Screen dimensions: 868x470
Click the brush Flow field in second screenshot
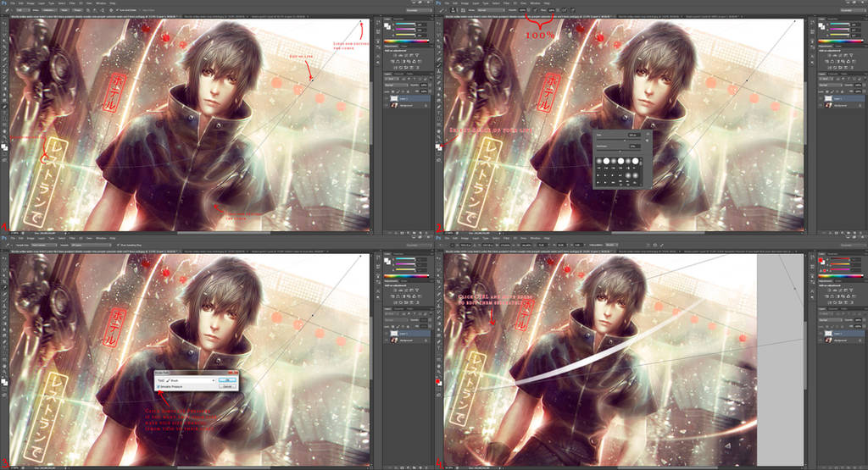(551, 10)
